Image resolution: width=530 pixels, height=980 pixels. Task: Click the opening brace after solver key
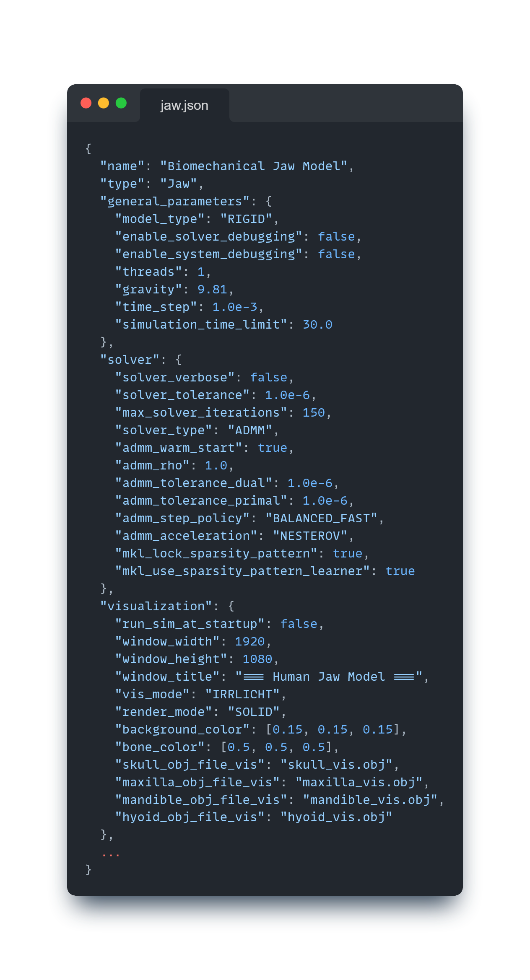(x=179, y=360)
